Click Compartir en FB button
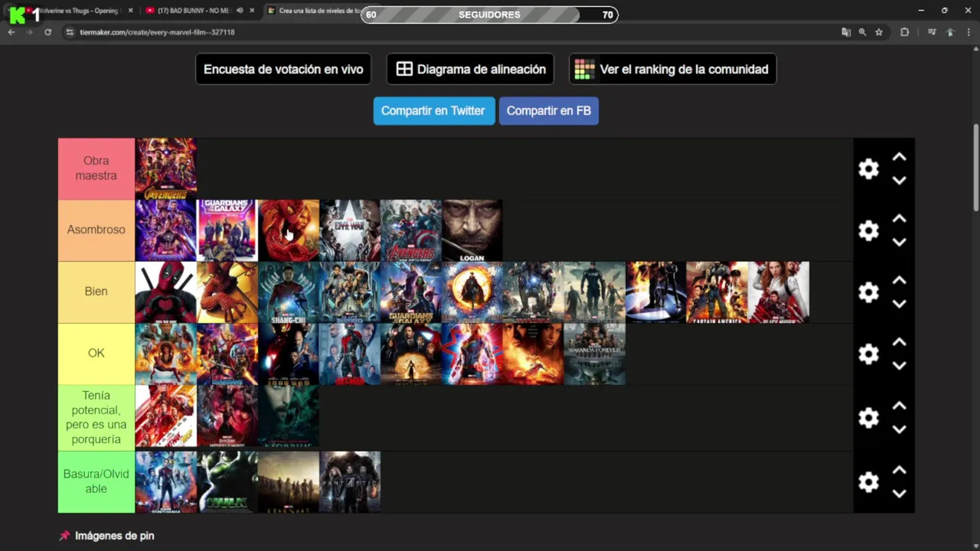The image size is (980, 551). tap(549, 111)
